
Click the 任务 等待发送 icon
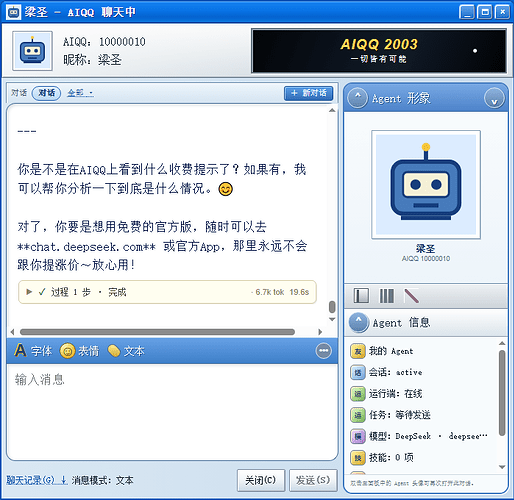(358, 415)
